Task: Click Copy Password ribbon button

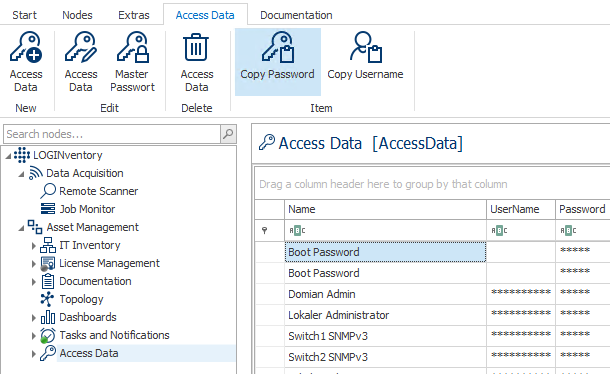Action: [277, 61]
